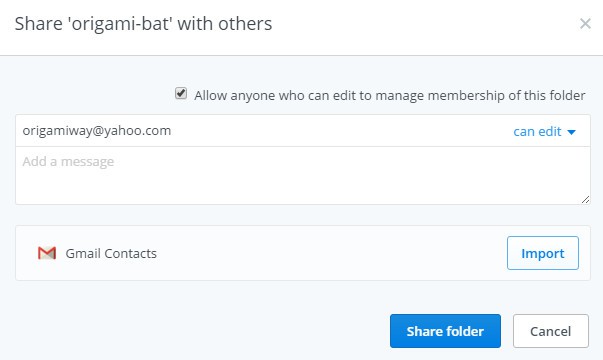The image size is (603, 360).
Task: Click the 'Allow anyone who can edit' label
Action: tap(390, 95)
